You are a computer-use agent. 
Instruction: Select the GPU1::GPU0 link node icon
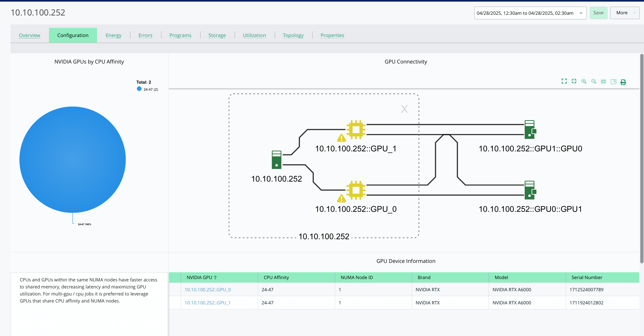(530, 130)
